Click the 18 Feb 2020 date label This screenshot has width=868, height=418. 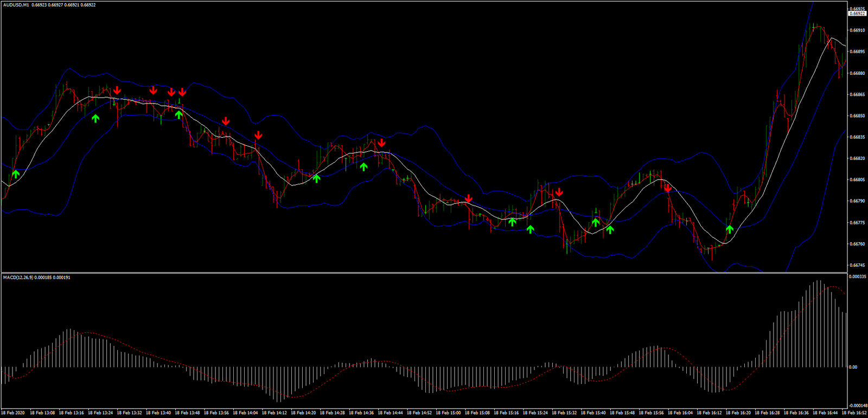point(13,413)
